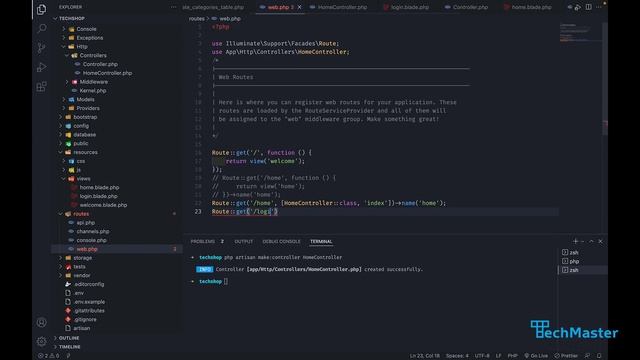Expand the bootstrap folder

(85, 117)
